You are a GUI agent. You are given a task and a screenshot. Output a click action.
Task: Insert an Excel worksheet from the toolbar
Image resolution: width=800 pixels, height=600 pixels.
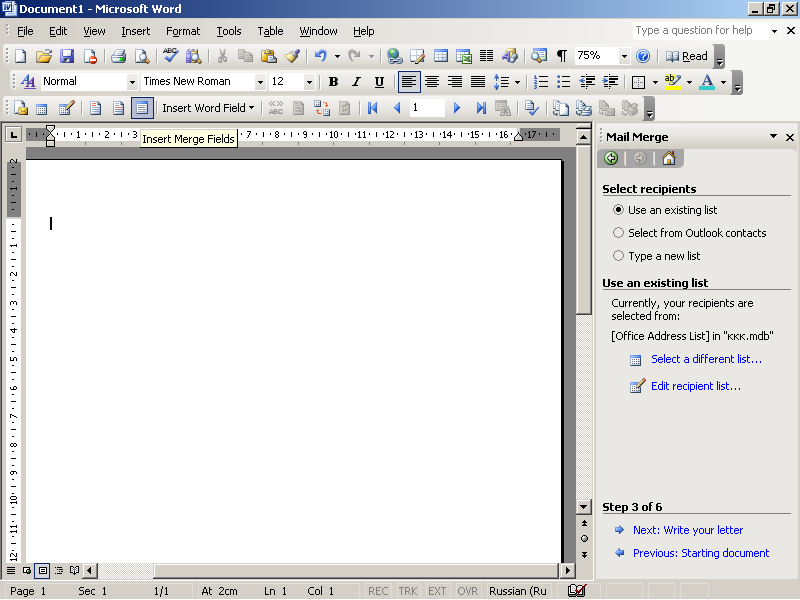coord(463,56)
